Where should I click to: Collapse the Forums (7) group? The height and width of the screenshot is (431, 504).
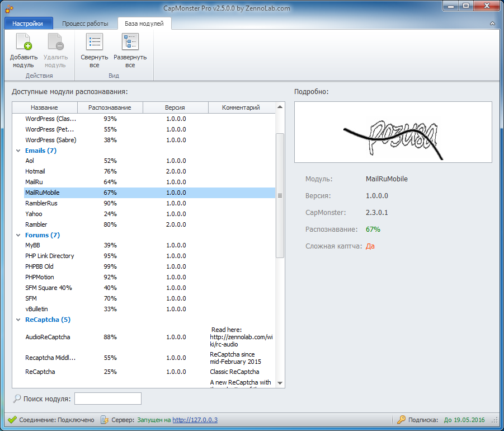pyautogui.click(x=18, y=235)
